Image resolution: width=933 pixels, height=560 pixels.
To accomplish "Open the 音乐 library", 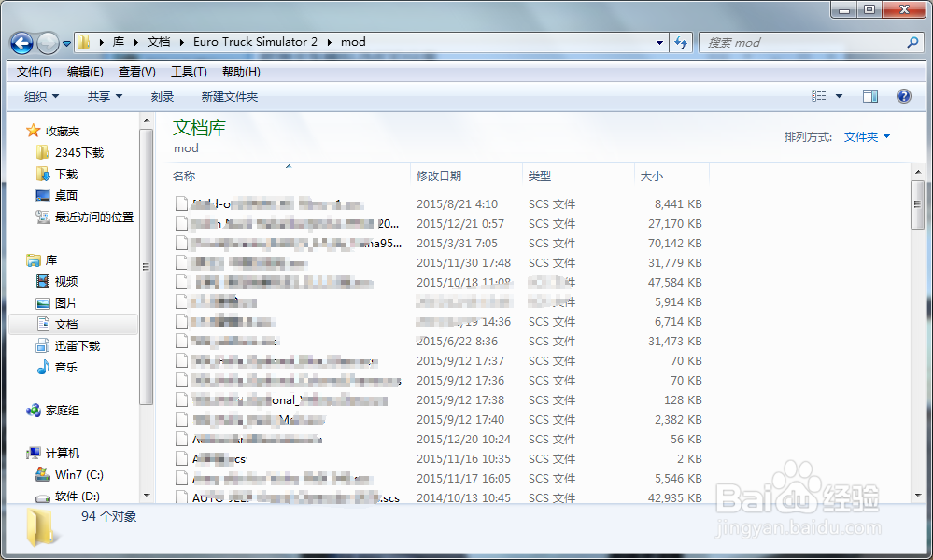I will [66, 367].
